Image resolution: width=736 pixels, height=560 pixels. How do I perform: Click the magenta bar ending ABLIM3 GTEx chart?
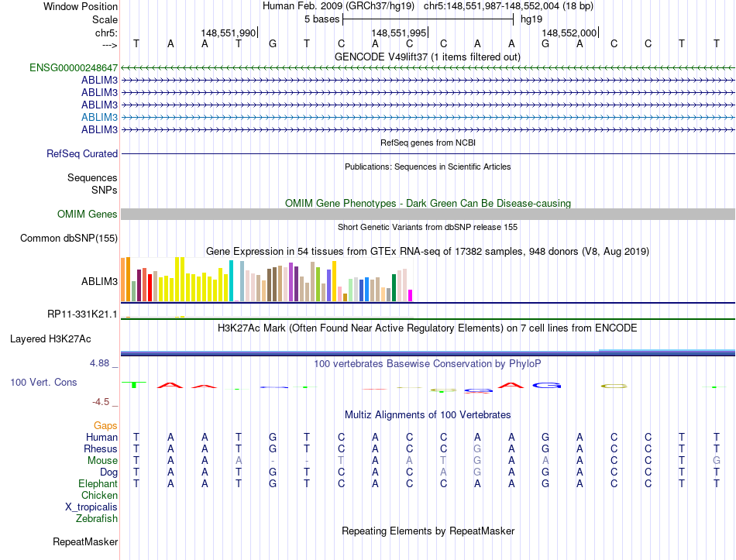411,295
